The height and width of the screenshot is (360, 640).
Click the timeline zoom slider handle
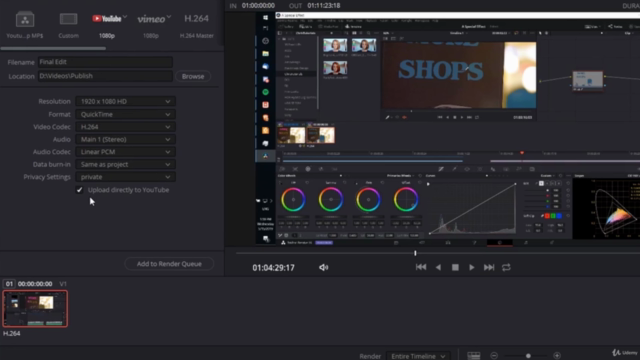[x=528, y=356]
